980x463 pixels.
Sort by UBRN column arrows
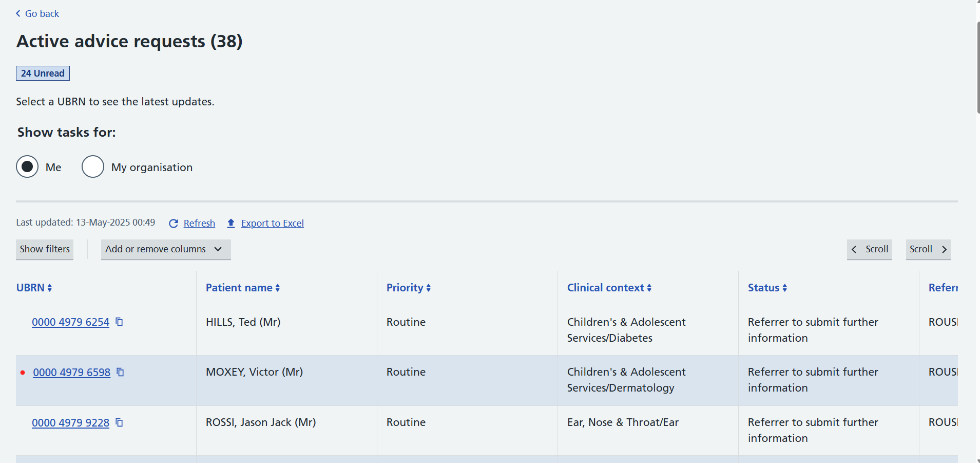50,288
